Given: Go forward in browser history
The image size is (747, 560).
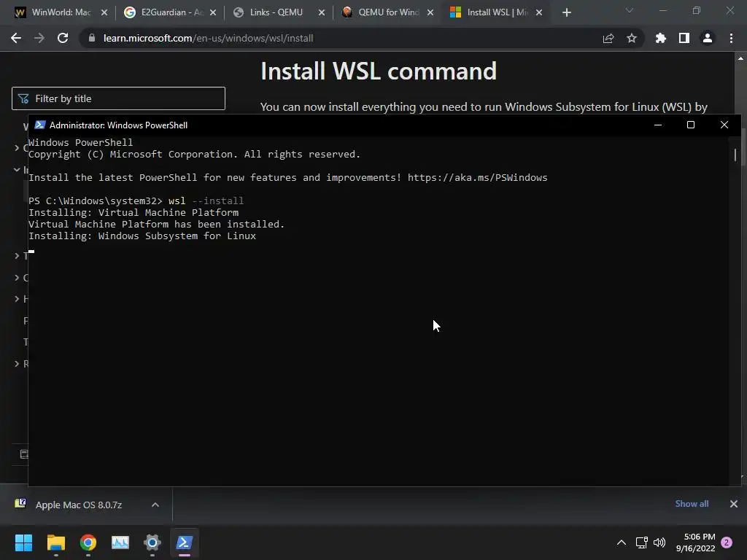Looking at the screenshot, I should tap(39, 38).
